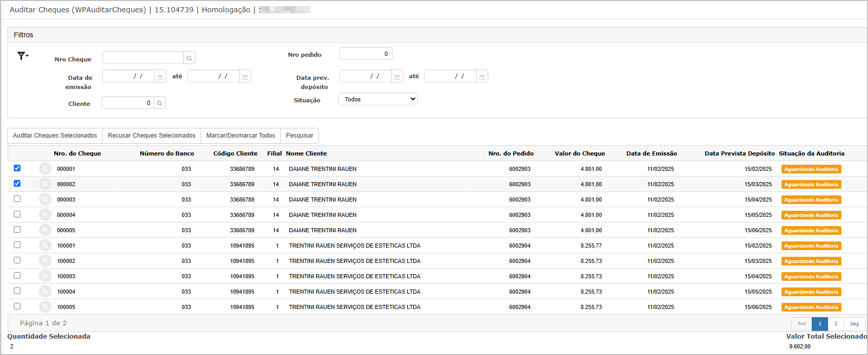Expand the filter funnel options menu
Viewport: 868px width, 355px height.
coord(23,56)
